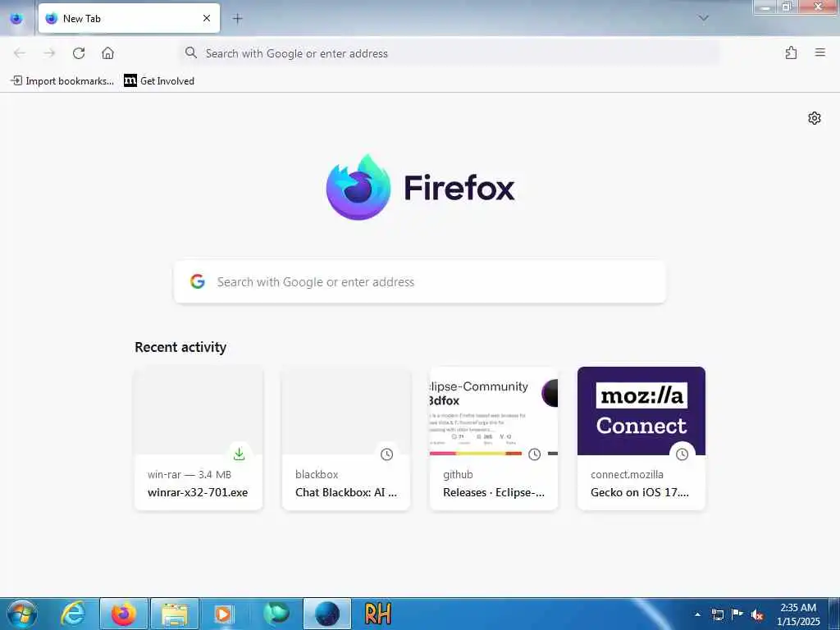Open the Action Center flag icon
Screen dimensions: 840x630
[737, 614]
